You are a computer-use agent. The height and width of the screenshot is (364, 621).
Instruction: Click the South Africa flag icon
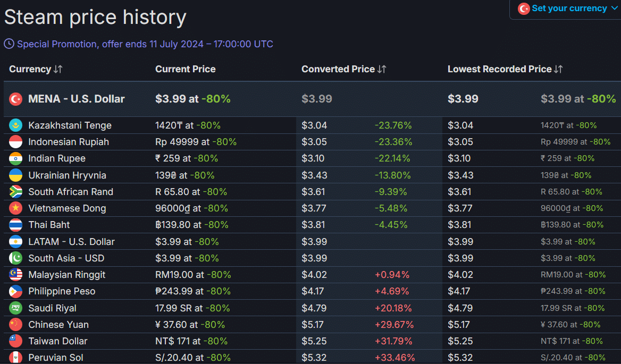(16, 192)
